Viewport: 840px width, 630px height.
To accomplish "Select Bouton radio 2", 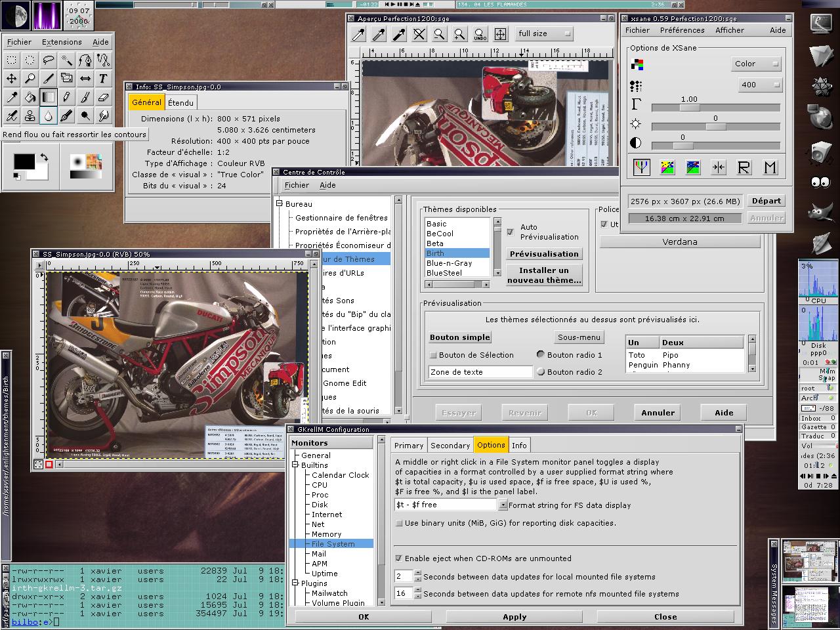I will click(540, 371).
